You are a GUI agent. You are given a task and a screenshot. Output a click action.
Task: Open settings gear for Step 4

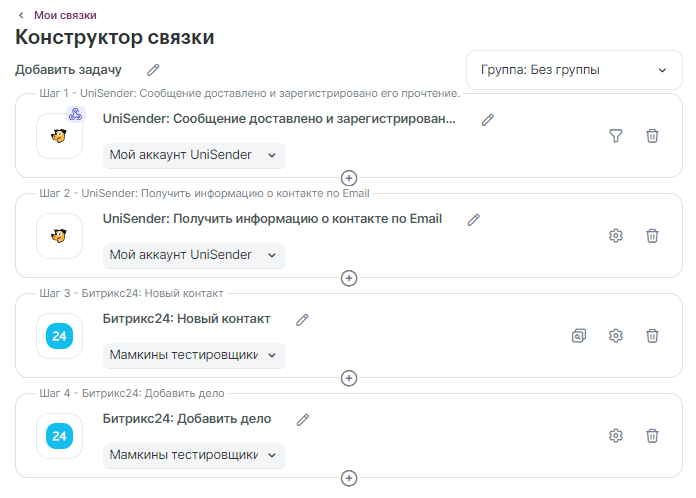[616, 436]
